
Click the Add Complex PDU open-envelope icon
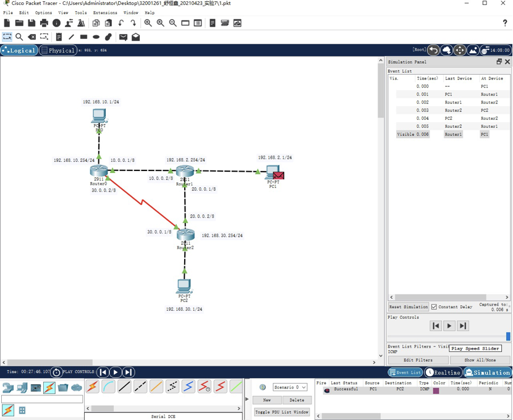(x=136, y=37)
